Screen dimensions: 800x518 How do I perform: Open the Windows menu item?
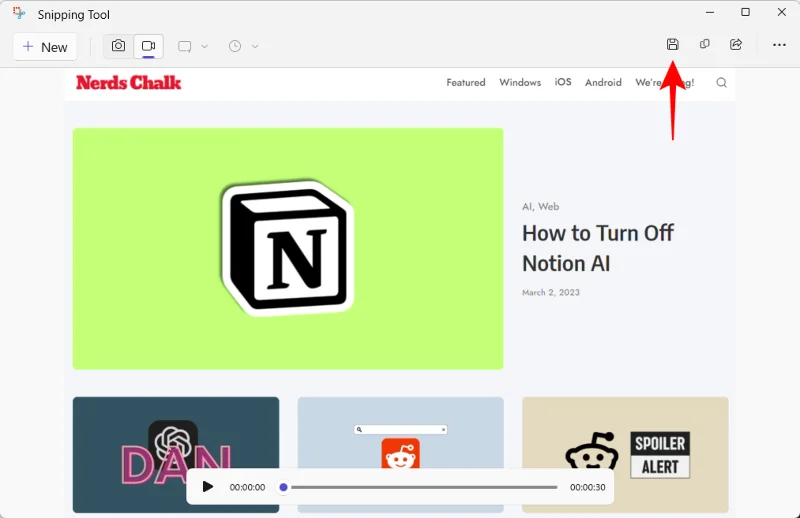coord(520,83)
